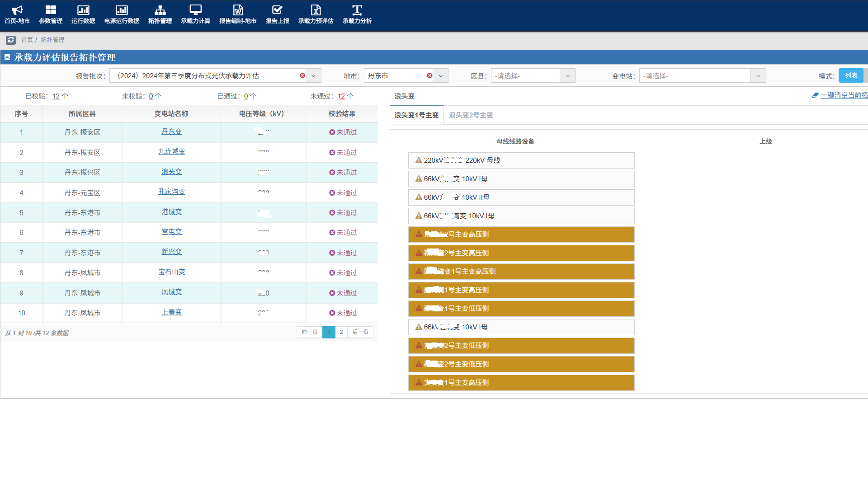Clear the 地市 丹东市 selection

(x=429, y=75)
